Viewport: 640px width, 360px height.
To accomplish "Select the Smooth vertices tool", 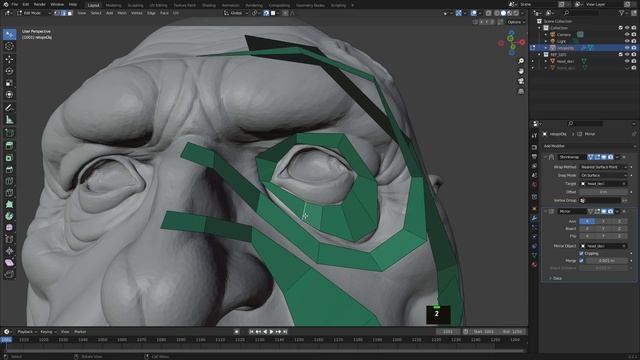I will click(9, 227).
